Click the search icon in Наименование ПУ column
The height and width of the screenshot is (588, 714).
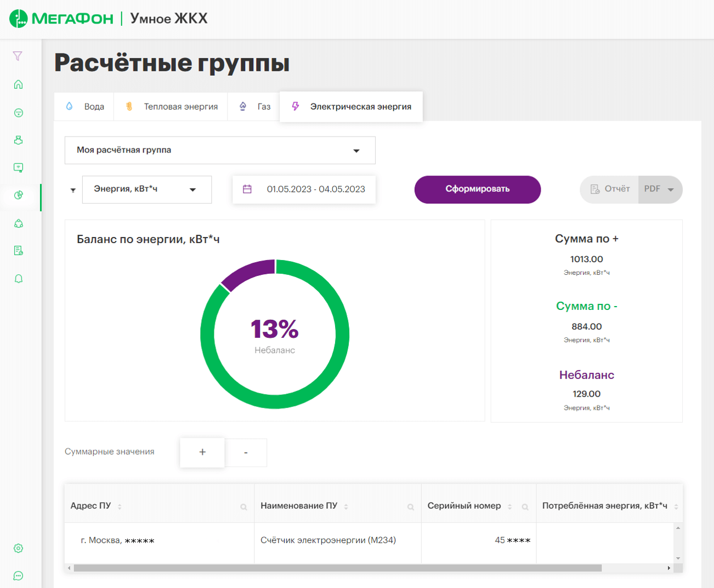tap(410, 507)
